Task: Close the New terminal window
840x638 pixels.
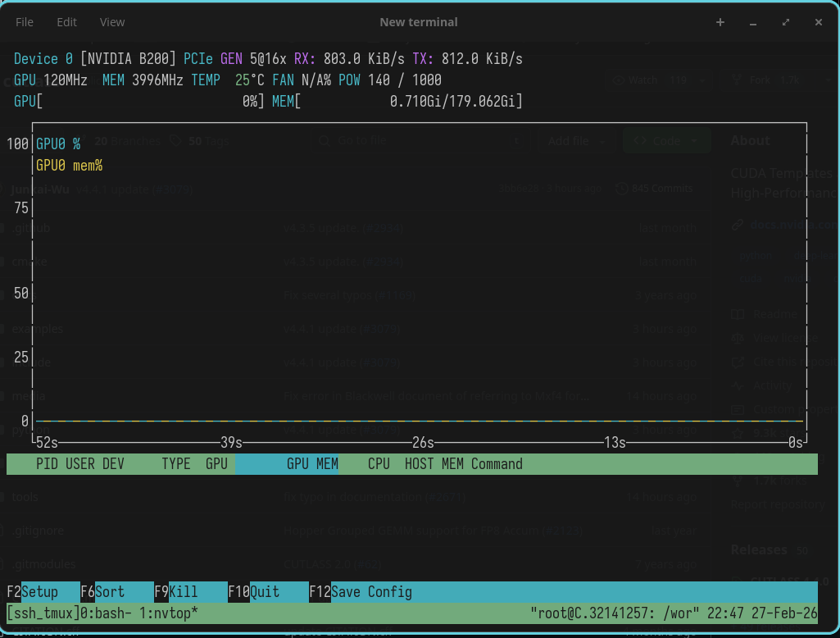Action: click(x=819, y=22)
